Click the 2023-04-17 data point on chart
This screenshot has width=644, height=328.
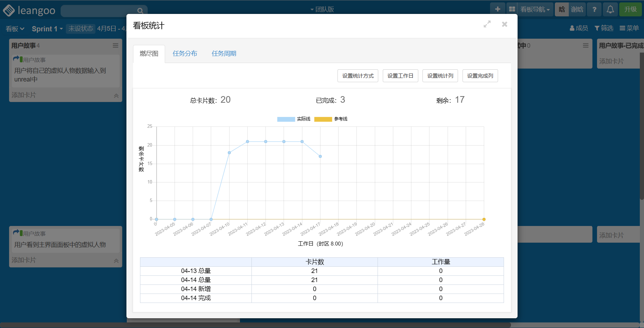point(320,156)
